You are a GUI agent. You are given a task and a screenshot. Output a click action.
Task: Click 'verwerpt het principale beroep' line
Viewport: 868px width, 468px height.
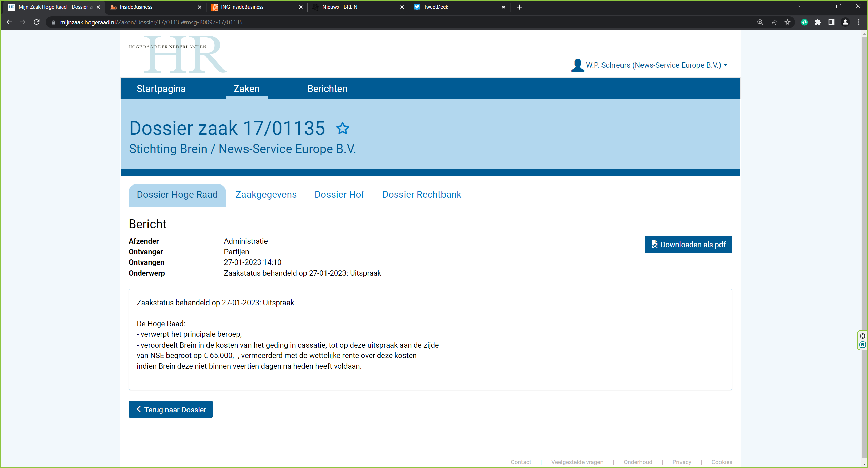(x=189, y=334)
